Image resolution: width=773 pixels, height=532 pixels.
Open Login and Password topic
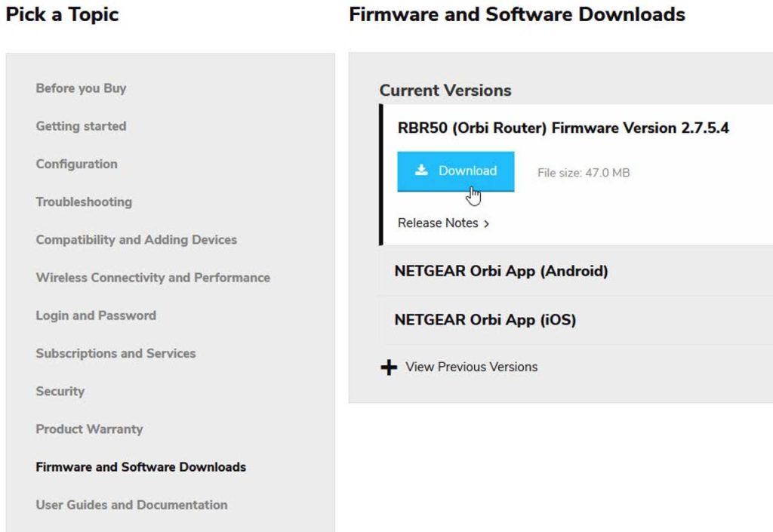[96, 315]
